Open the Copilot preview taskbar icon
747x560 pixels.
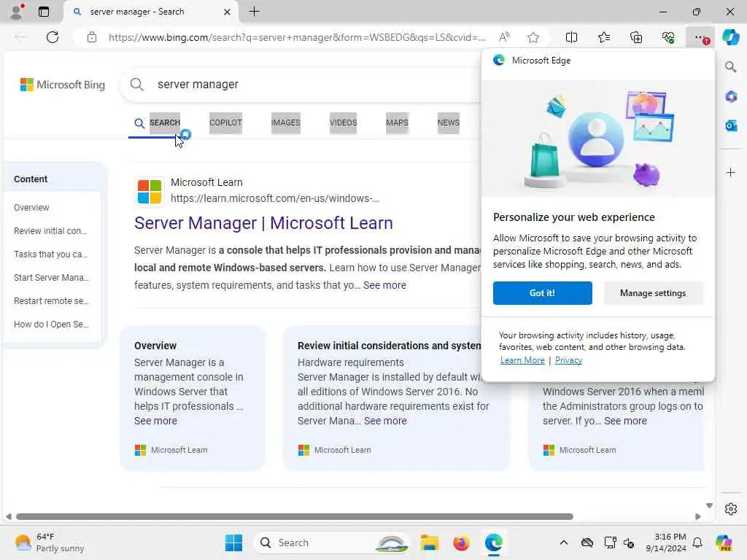point(724,542)
